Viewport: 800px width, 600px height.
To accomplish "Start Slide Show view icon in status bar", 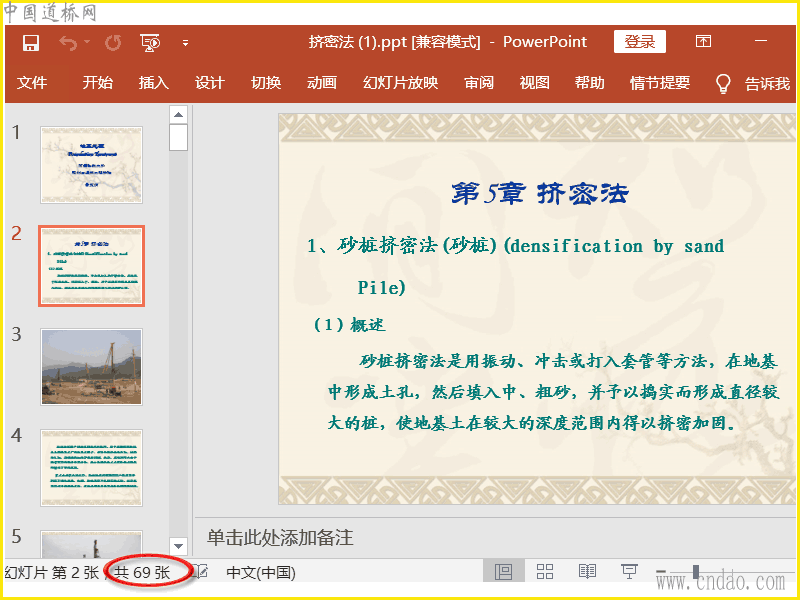I will pos(629,571).
